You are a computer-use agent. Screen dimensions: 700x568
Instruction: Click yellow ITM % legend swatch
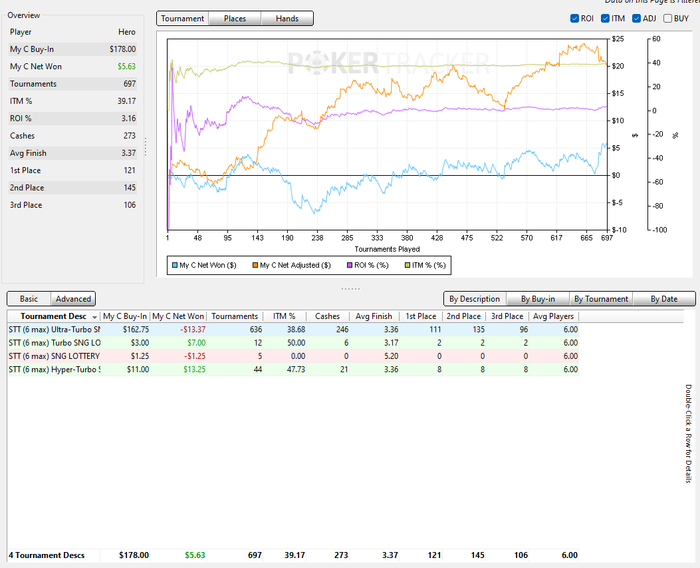pyautogui.click(x=407, y=265)
